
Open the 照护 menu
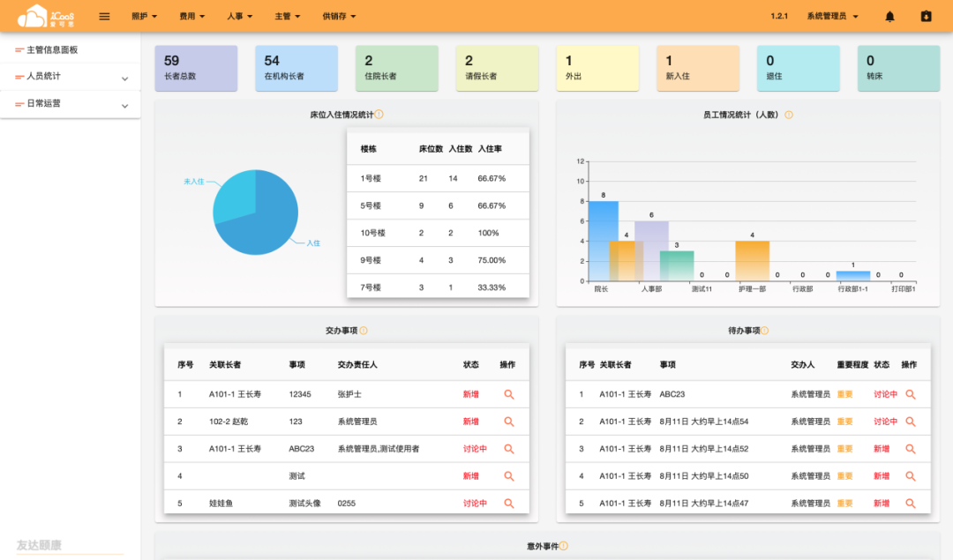click(x=145, y=16)
